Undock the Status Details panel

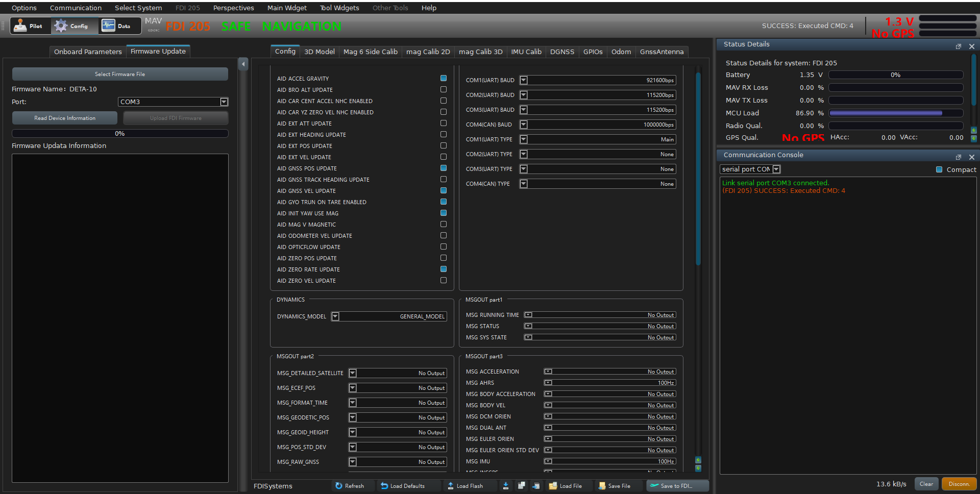point(959,46)
